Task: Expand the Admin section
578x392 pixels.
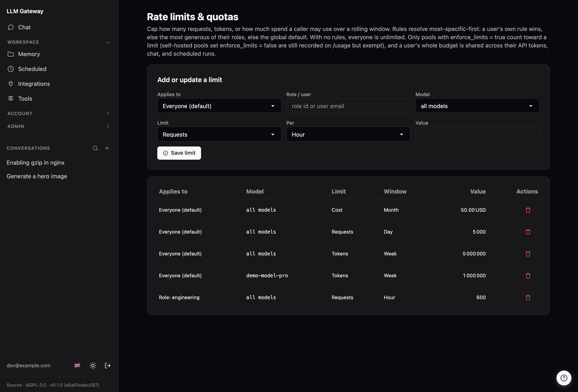Action: point(59,126)
